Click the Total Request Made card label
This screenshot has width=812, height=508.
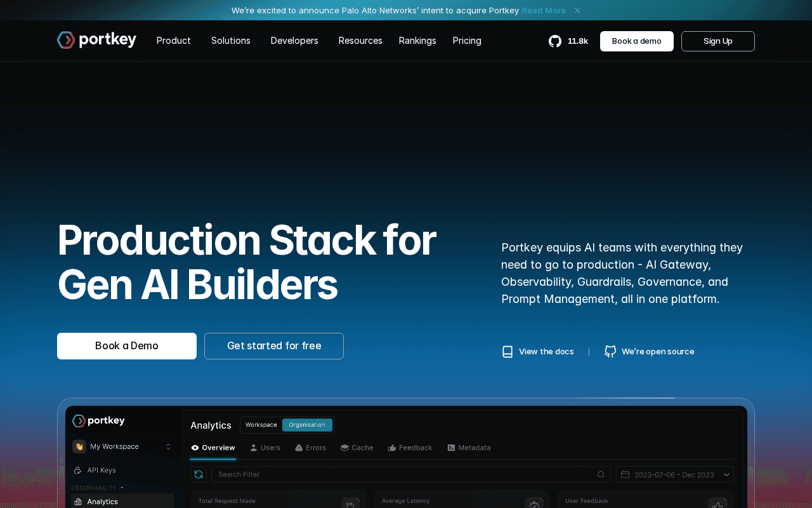[x=227, y=501]
